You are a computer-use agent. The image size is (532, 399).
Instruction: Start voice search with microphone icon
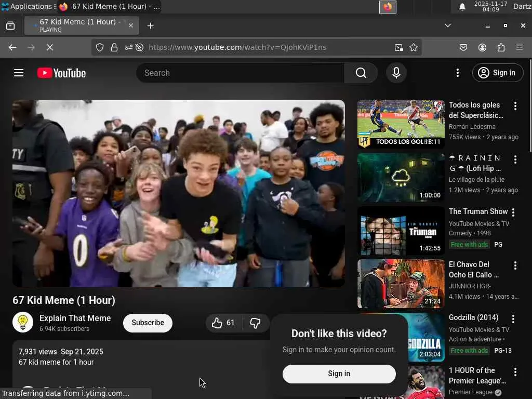tap(396, 73)
